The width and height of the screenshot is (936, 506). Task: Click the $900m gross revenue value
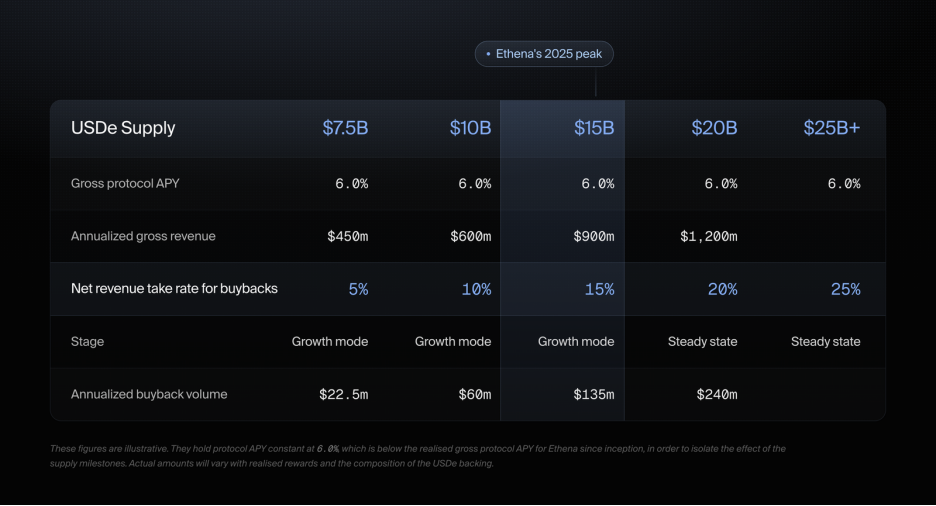(x=593, y=236)
